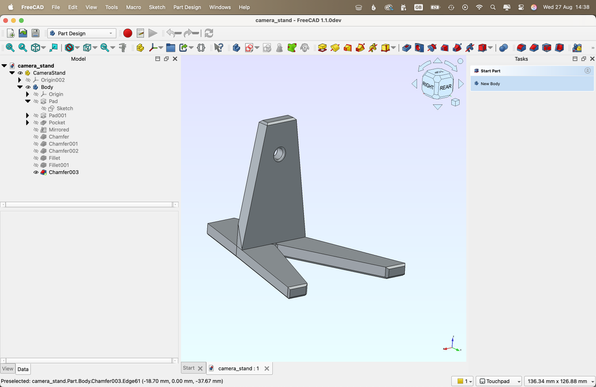Switch to the Data property tab
Screen dimensions: 596x387
23,369
